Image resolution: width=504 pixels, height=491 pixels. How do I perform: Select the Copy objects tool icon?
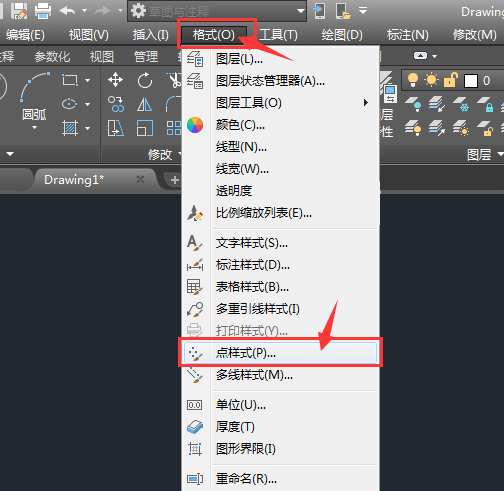coord(116,104)
